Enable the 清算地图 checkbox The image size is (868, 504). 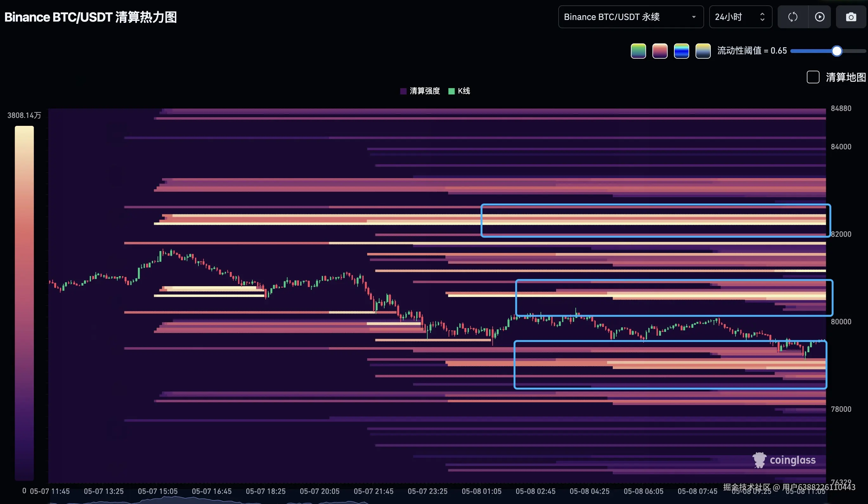[813, 77]
